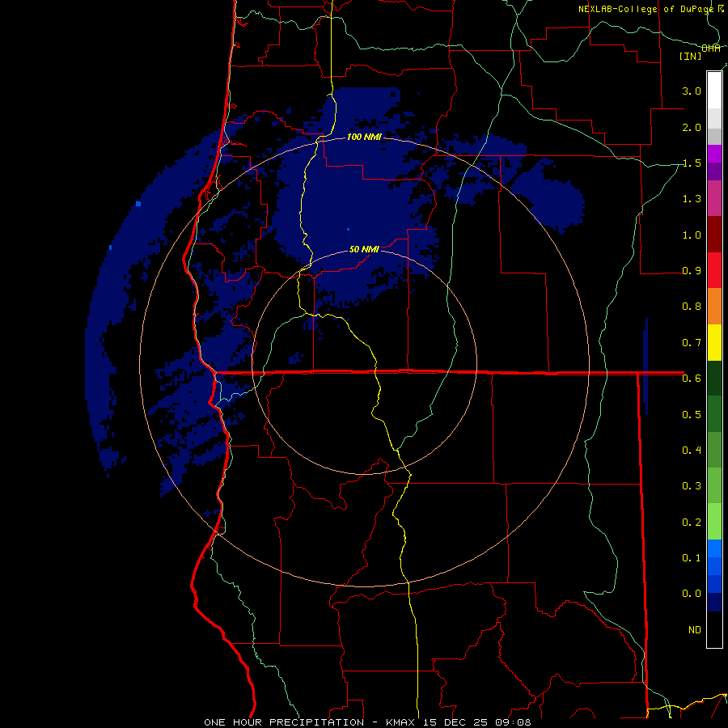
Task: Pick the magenta swatch in the color scale
Action: point(714,154)
